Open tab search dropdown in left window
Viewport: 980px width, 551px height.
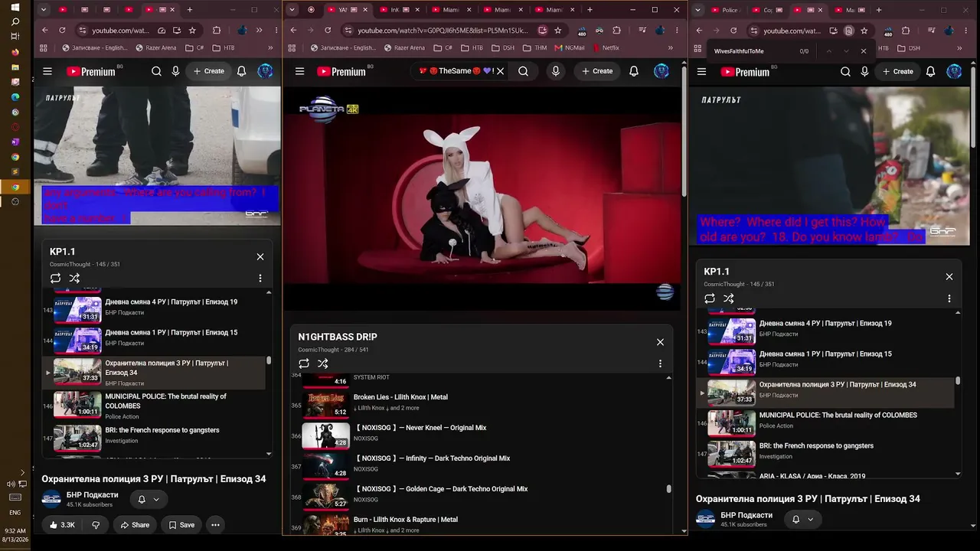click(44, 10)
